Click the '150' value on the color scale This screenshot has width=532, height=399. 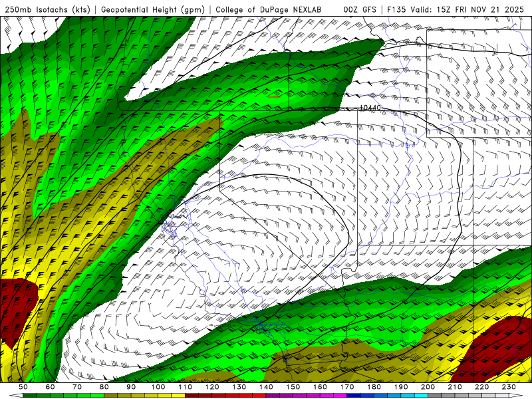[x=293, y=387]
